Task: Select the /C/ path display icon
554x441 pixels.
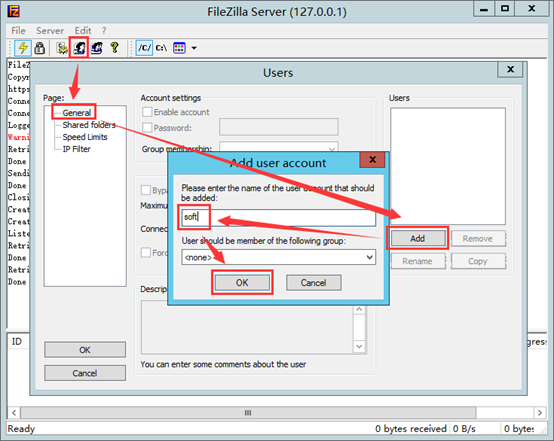Action: (144, 48)
